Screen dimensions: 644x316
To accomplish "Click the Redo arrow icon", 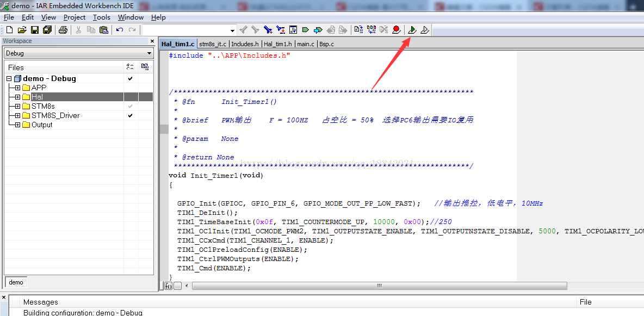I will click(132, 29).
